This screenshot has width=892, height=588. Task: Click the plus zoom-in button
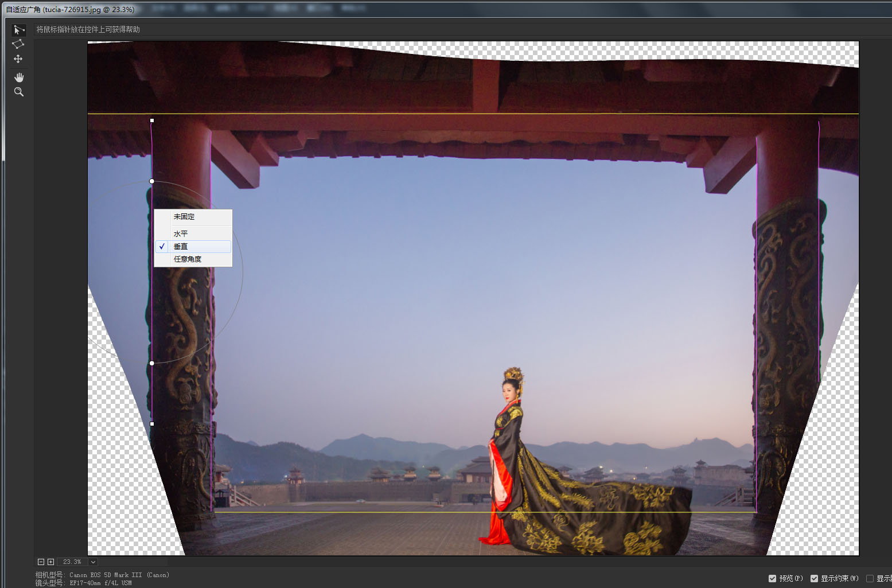(50, 562)
